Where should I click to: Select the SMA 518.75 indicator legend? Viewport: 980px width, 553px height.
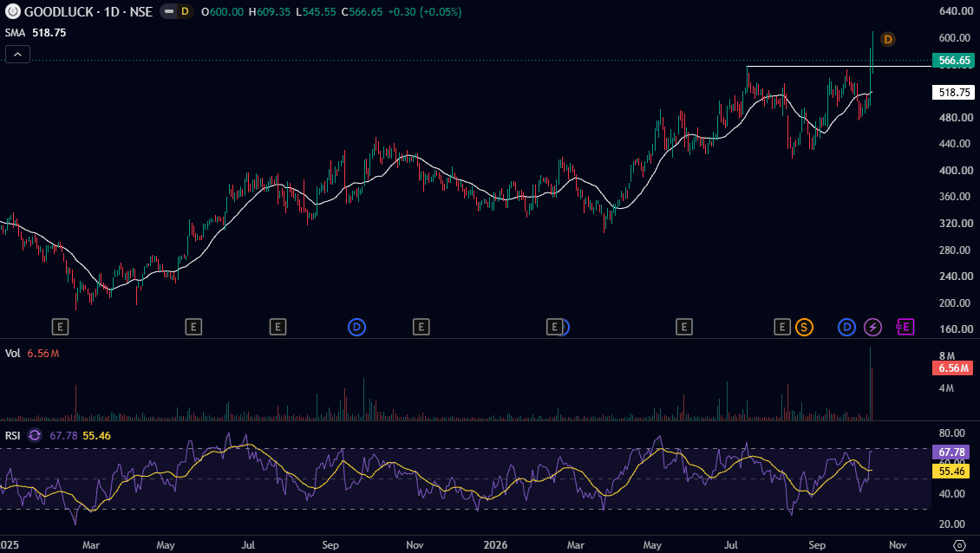(36, 32)
